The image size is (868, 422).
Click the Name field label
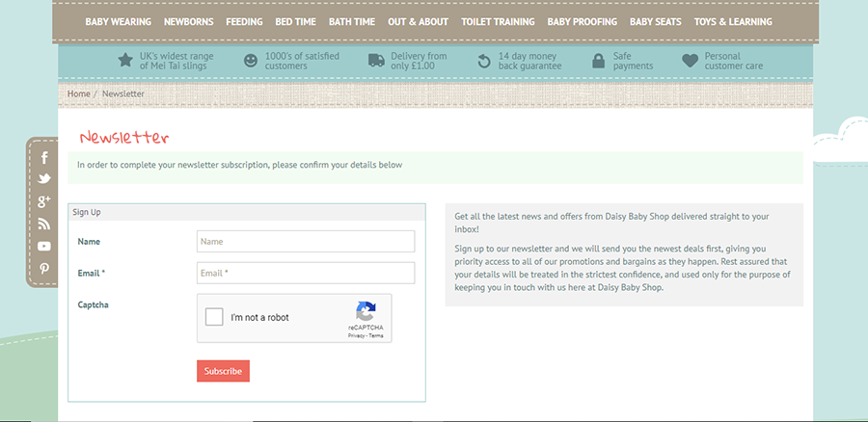click(x=89, y=242)
